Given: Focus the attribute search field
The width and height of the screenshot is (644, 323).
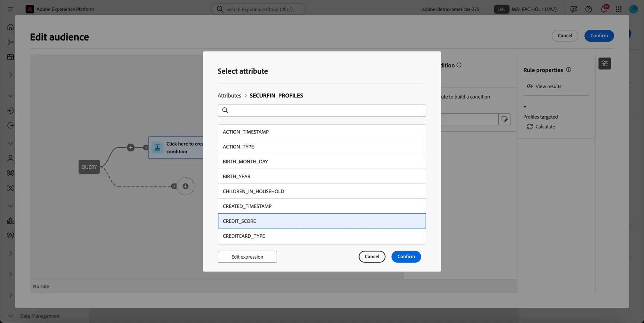Looking at the screenshot, I should (322, 111).
